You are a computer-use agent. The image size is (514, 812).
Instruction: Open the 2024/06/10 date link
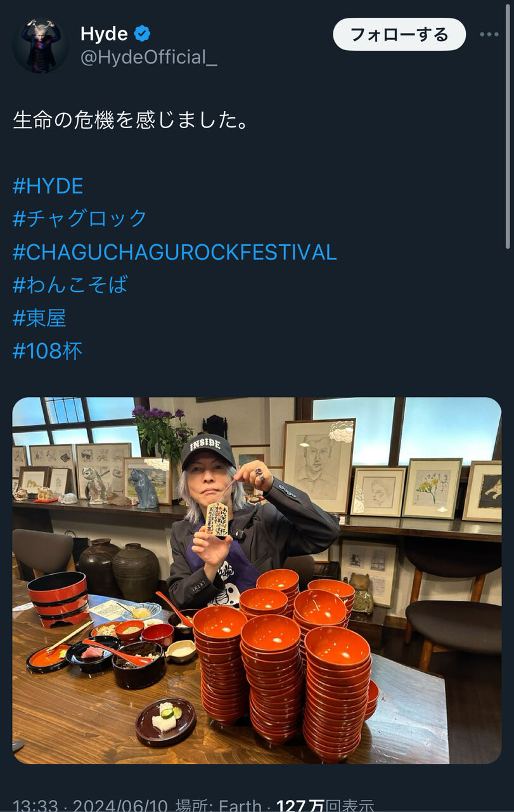[x=120, y=805]
